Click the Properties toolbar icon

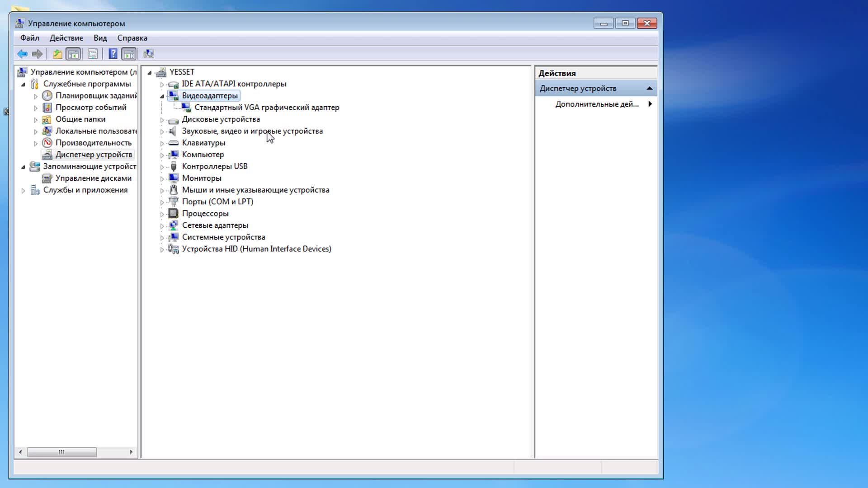click(x=93, y=54)
